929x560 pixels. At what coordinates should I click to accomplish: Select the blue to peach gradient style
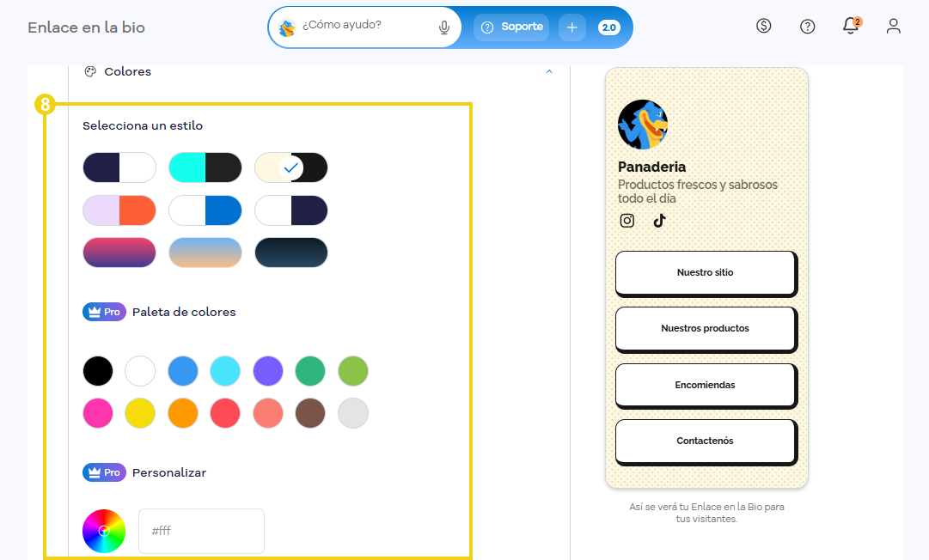point(205,253)
